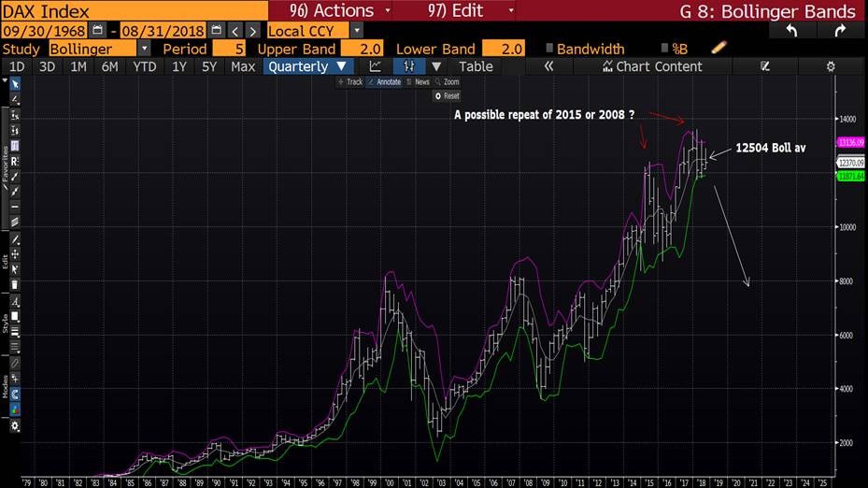This screenshot has width=868, height=488.
Task: Collapse the left toolbar via top triangle
Action: point(5,81)
